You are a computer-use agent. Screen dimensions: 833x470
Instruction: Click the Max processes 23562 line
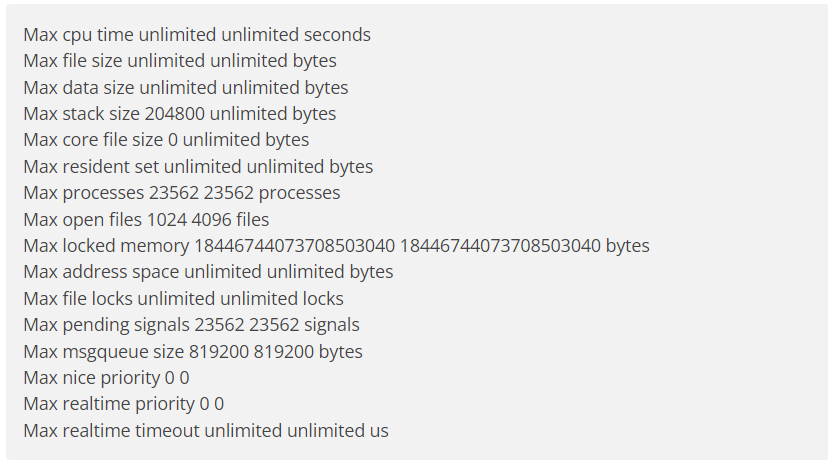coord(182,193)
